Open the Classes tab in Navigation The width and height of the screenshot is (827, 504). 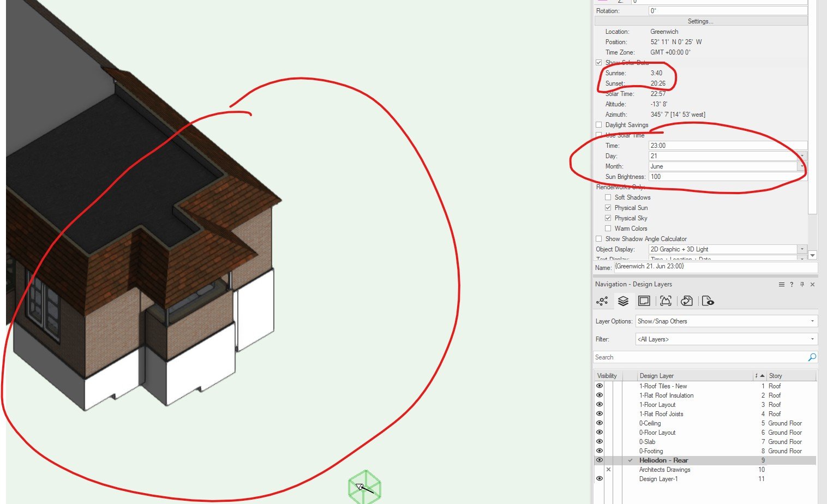tap(602, 301)
